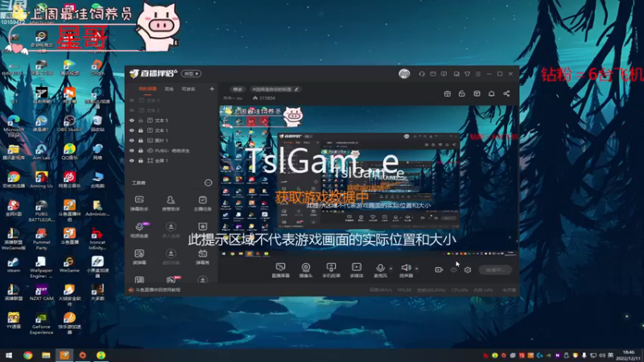
Task: Hide the 图片 1 layer
Action: pyautogui.click(x=132, y=140)
